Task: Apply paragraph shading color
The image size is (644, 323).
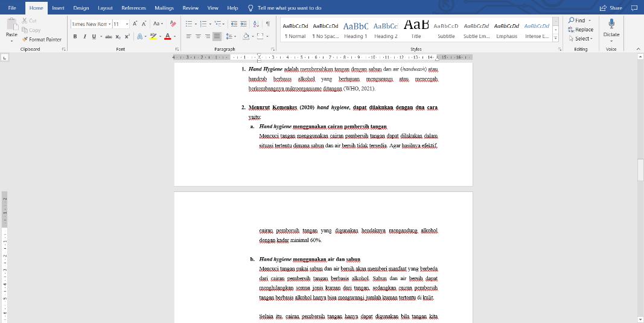Action: (246, 37)
